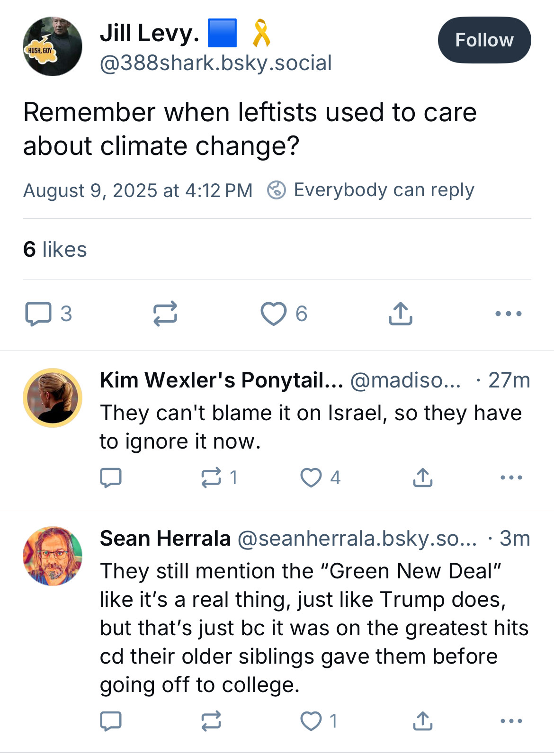Like Sean Herrala's comment

311,721
